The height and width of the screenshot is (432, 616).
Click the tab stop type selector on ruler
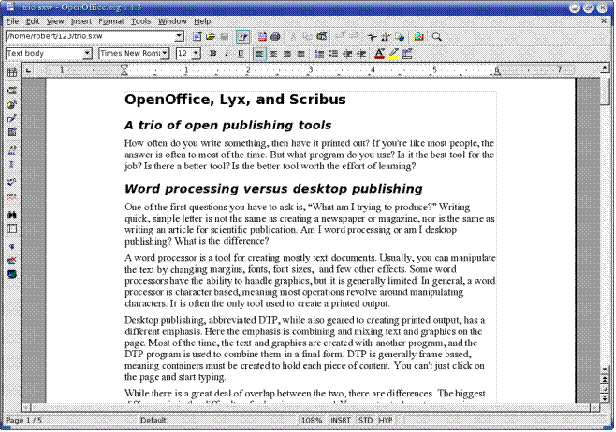pos(28,71)
